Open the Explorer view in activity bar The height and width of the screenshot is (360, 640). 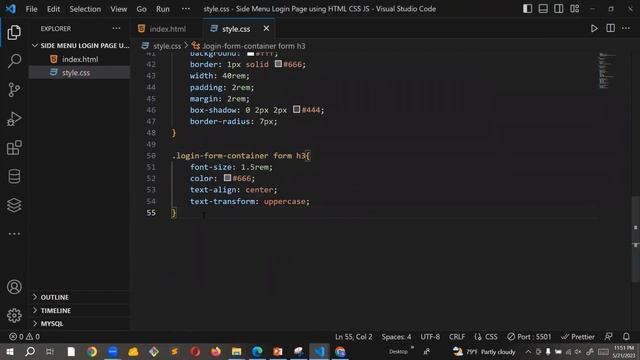[14, 33]
